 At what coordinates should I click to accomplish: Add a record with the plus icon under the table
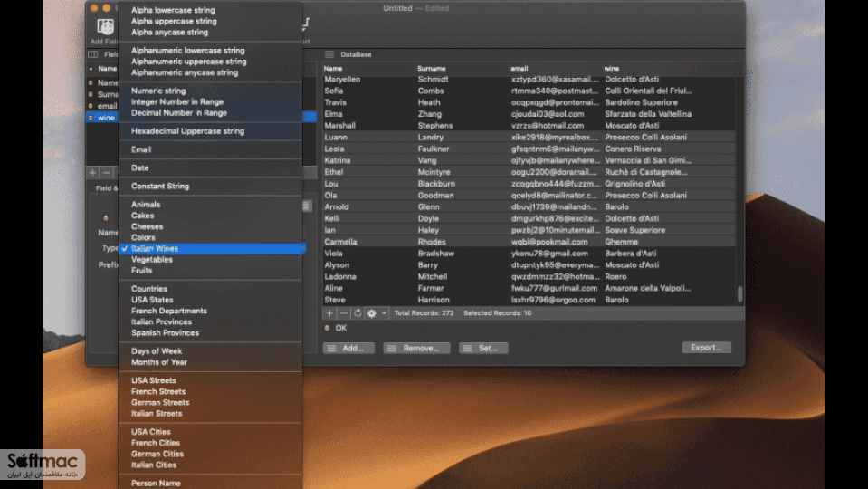(329, 313)
